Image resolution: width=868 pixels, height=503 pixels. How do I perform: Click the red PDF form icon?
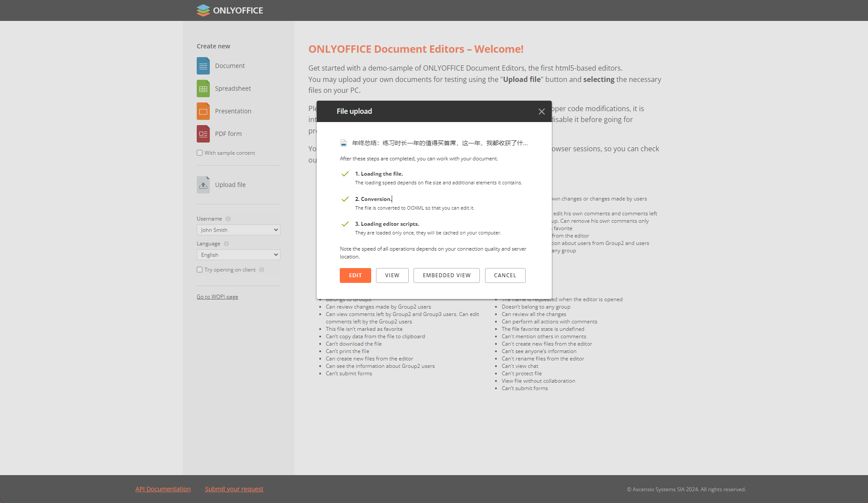click(x=203, y=134)
